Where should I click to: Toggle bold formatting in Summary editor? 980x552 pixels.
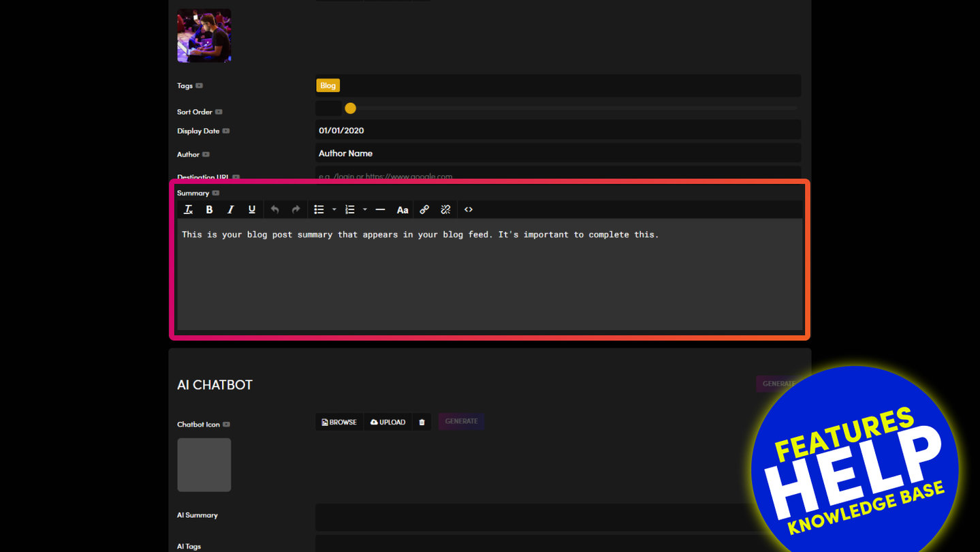209,210
